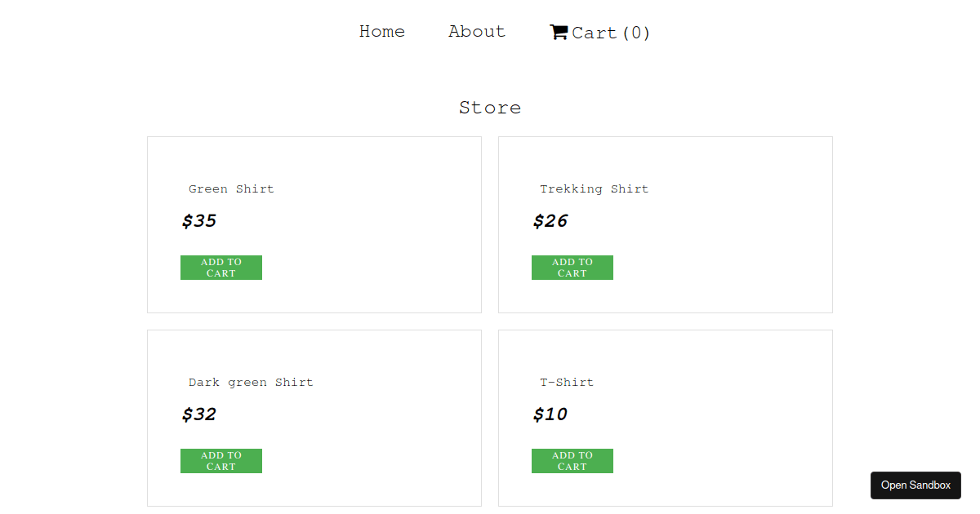Viewport: 980px width, 514px height.
Task: Click the Dark green Shirt product title
Action: (x=251, y=382)
